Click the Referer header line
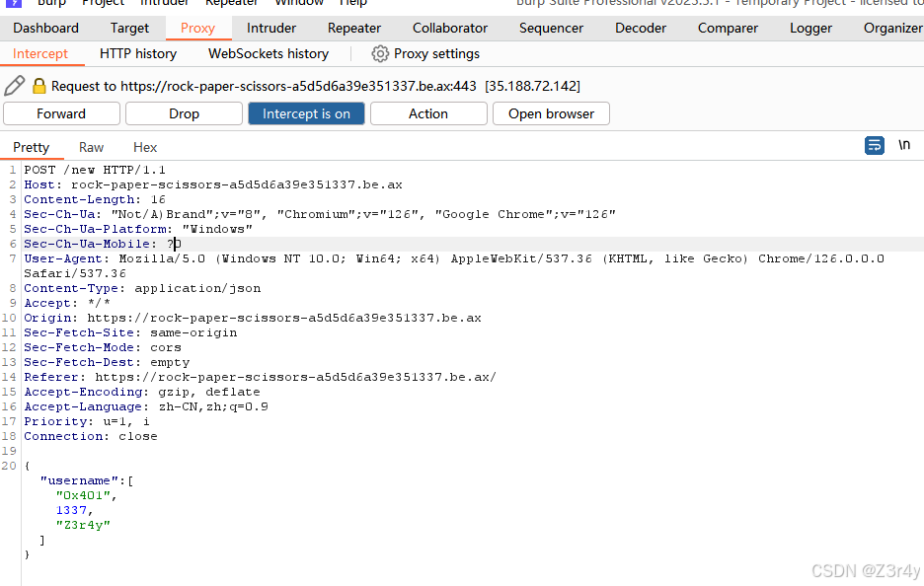Screen dimensions: 924x586 tap(261, 377)
